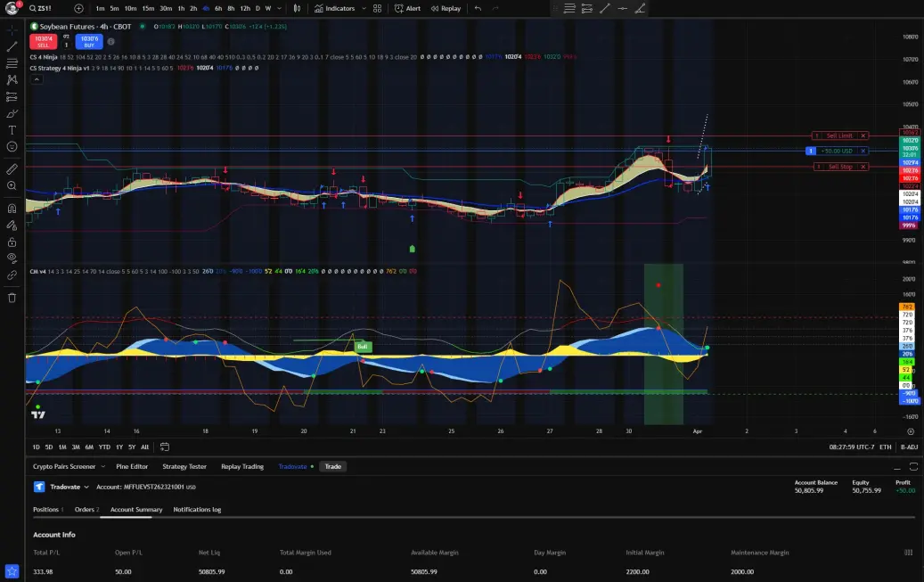
Task: Select the 15m timeframe
Action: [148, 8]
